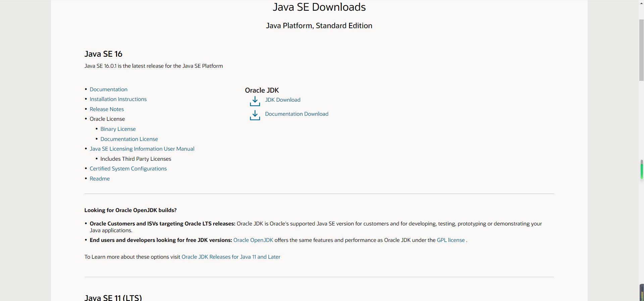The image size is (644, 301).
Task: Click the green indicator on the right edge
Action: point(642,170)
